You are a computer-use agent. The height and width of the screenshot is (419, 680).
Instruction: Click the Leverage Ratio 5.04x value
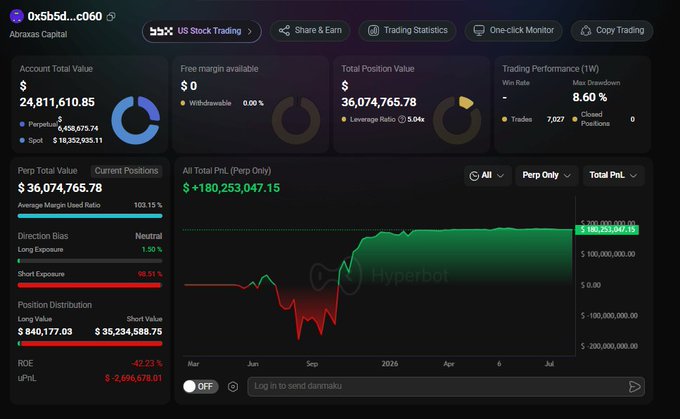[x=416, y=119]
